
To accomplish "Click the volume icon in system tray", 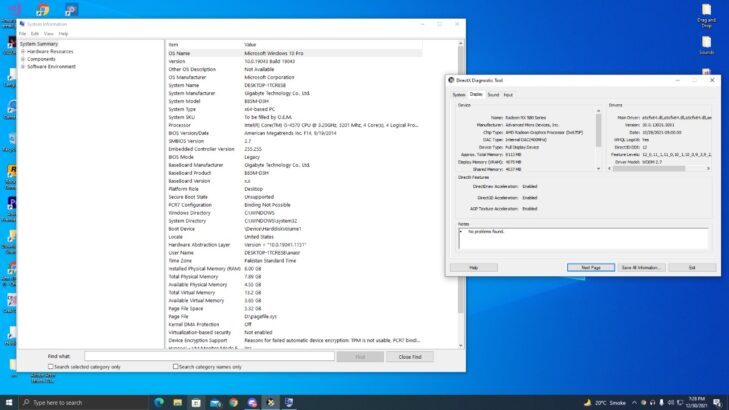I will point(670,403).
